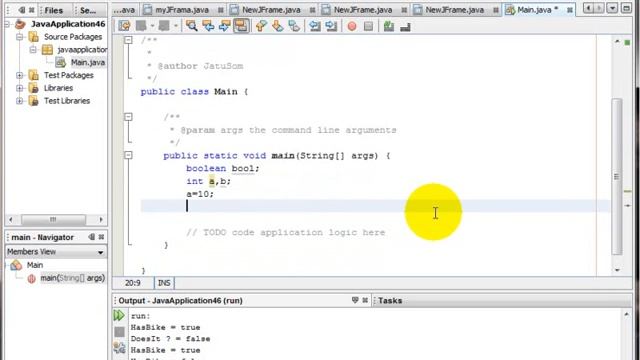Expand the Test Packages node
The width and height of the screenshot is (640, 360).
pyautogui.click(x=19, y=75)
